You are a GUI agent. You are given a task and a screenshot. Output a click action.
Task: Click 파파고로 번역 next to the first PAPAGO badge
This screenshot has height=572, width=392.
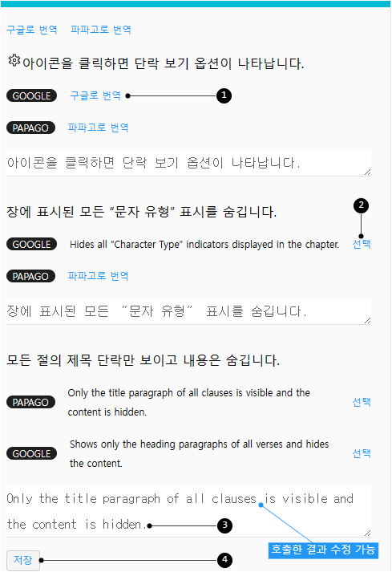click(98, 128)
